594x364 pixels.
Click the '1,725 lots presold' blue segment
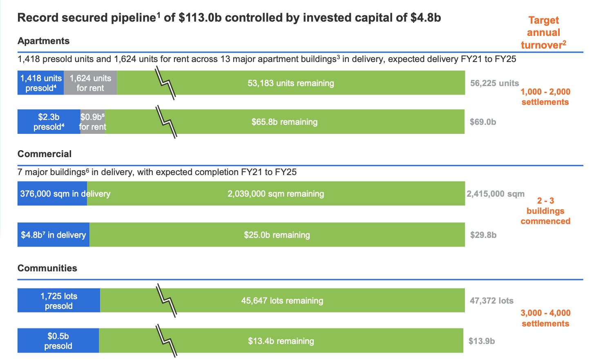[58, 301]
